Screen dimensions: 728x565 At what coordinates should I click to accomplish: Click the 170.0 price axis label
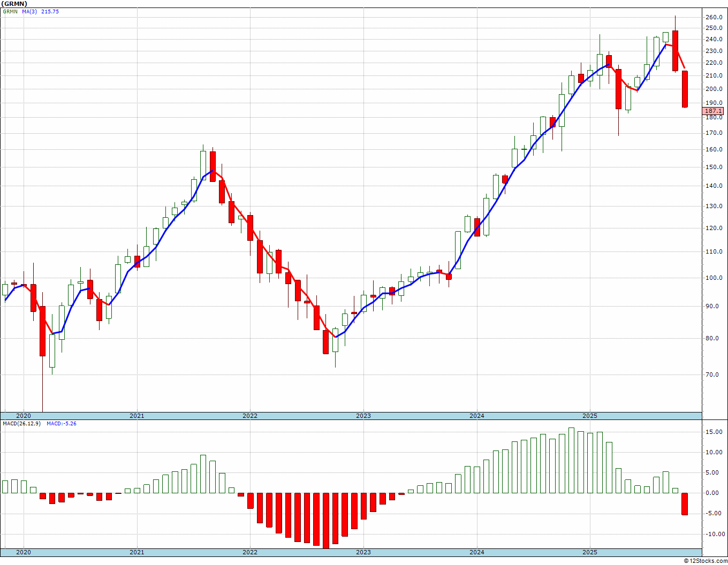pyautogui.click(x=714, y=133)
